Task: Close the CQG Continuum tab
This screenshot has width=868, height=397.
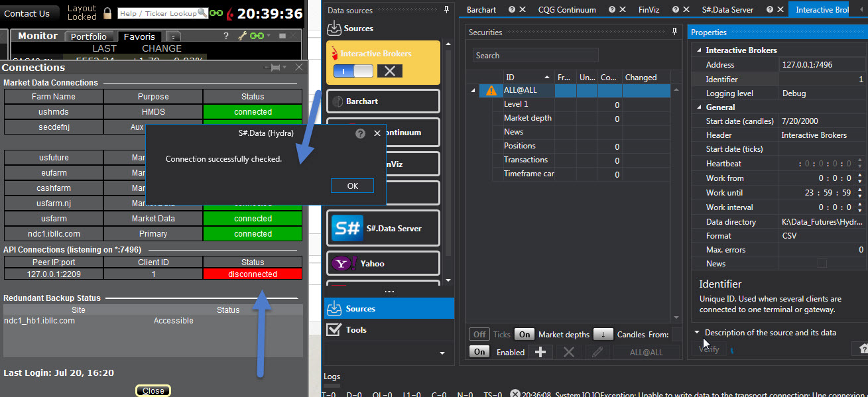Action: (x=623, y=10)
